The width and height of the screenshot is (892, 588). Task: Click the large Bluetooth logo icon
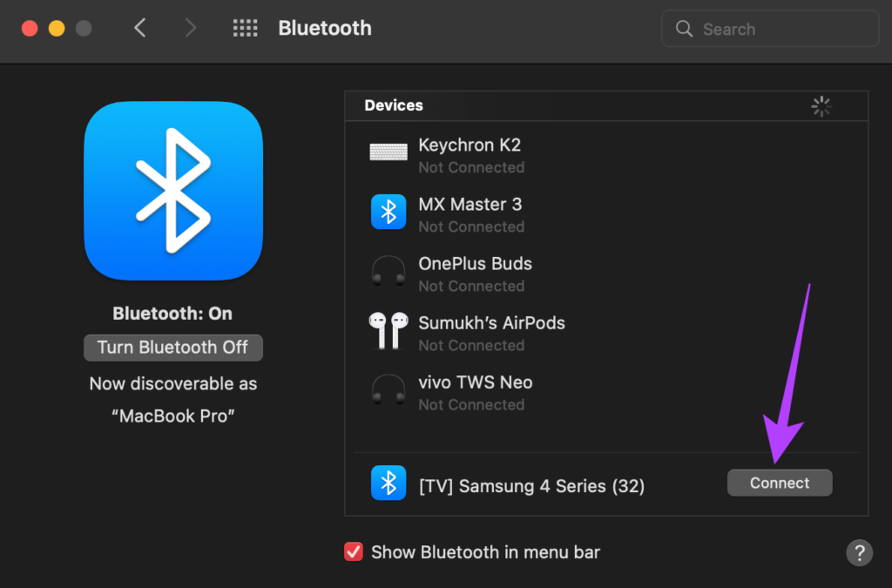(173, 191)
